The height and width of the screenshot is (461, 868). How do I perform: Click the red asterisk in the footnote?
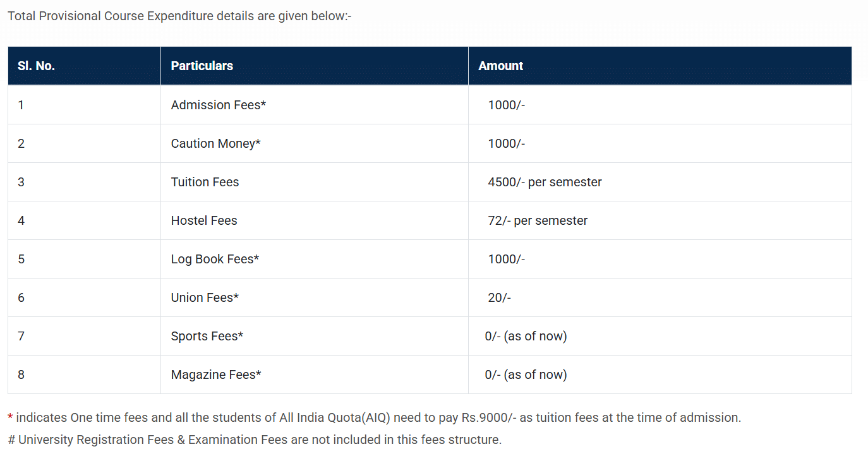(10, 418)
